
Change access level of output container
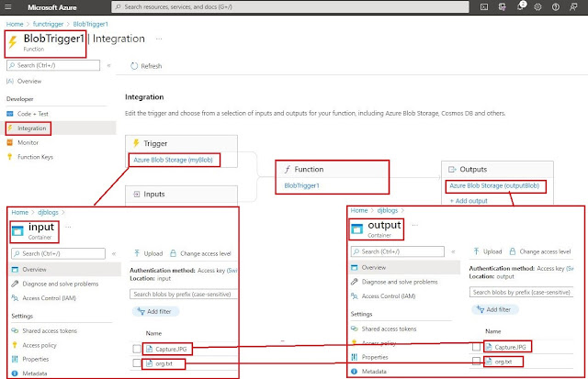(x=540, y=251)
